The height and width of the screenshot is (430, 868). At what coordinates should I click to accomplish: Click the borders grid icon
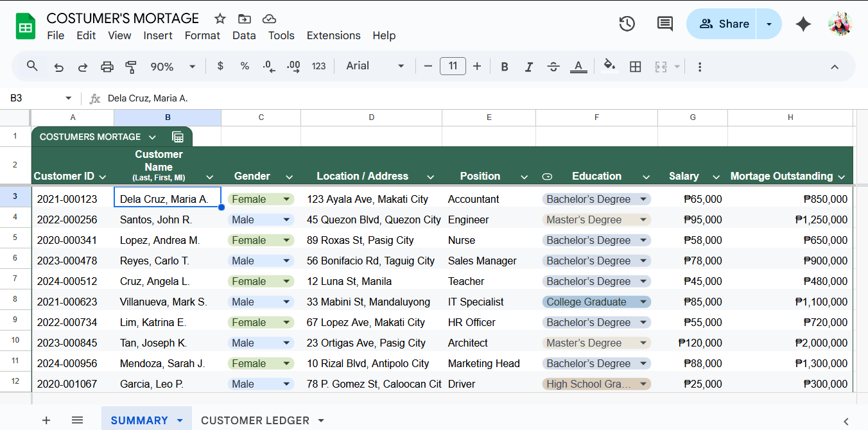coord(635,66)
